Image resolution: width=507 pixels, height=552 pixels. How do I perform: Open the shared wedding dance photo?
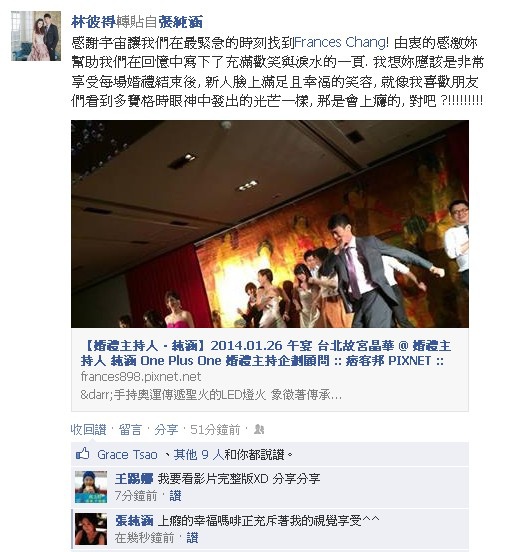(x=270, y=224)
